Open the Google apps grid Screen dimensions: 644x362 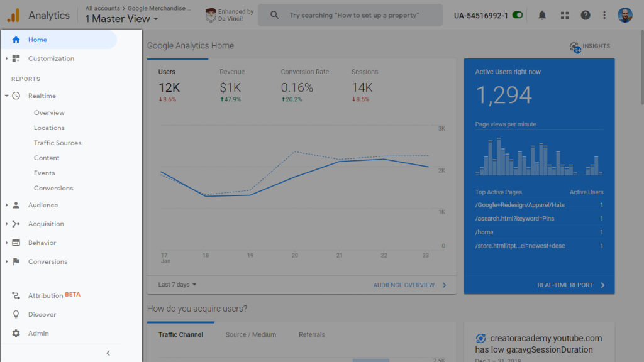click(565, 15)
